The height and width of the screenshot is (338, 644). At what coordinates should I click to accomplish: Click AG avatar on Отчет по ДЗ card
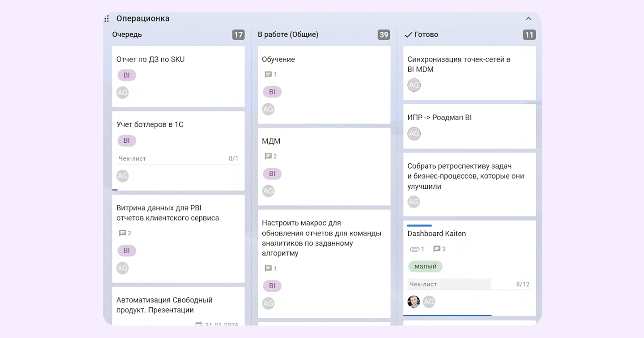point(122,93)
